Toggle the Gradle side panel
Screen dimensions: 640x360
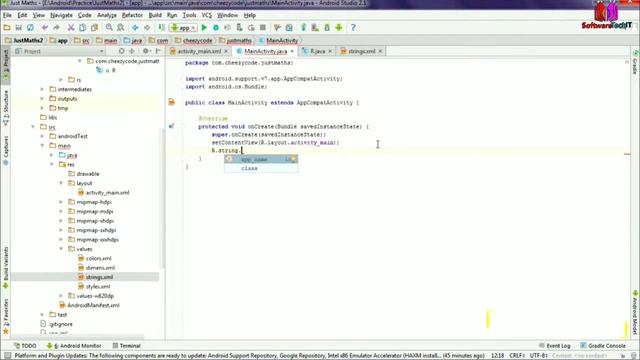point(635,62)
